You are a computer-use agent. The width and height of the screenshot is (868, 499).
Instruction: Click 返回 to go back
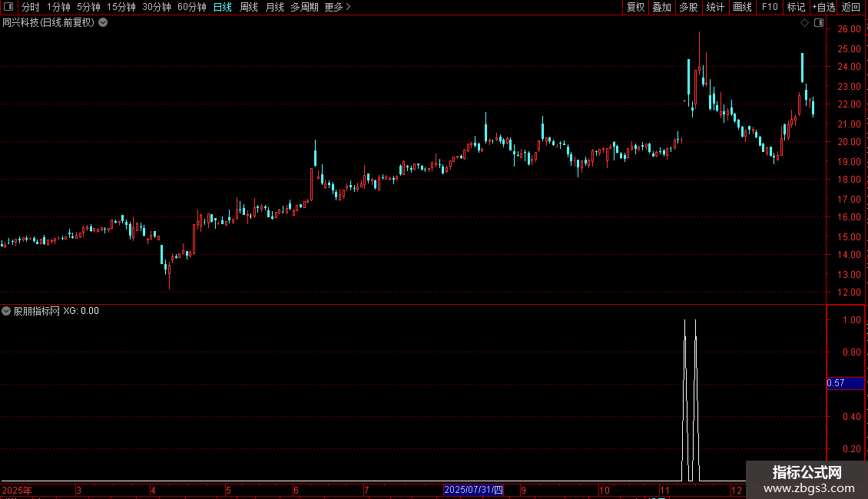coord(851,7)
